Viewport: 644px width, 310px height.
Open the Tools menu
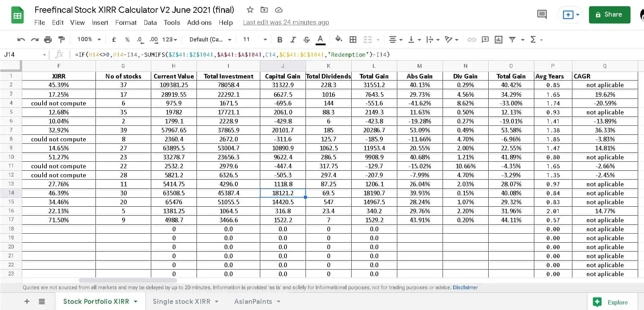(x=172, y=22)
